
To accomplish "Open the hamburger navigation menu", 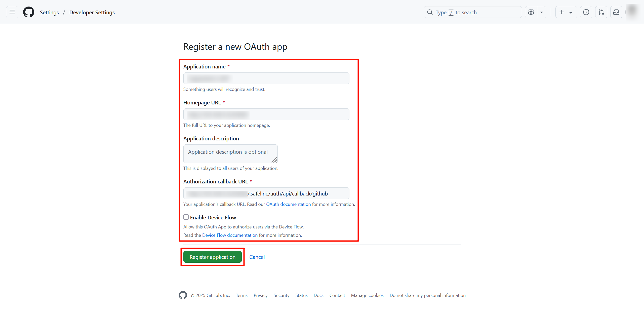I will pyautogui.click(x=12, y=12).
